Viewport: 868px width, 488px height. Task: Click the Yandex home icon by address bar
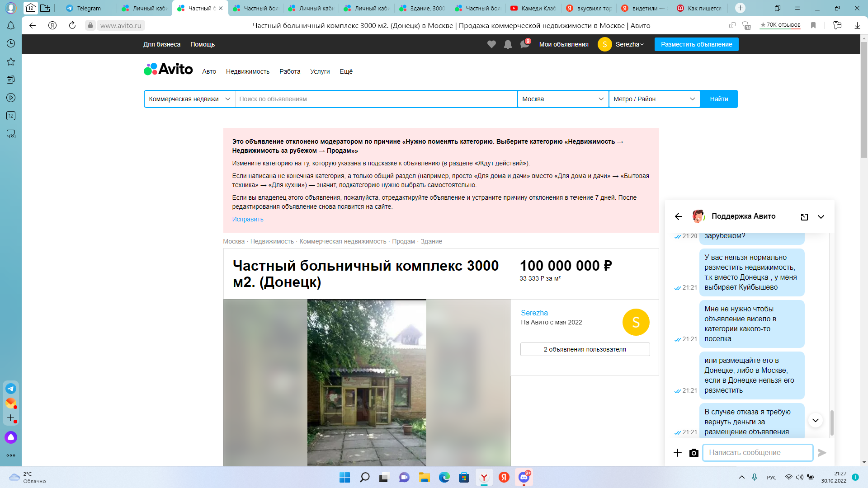click(x=52, y=25)
